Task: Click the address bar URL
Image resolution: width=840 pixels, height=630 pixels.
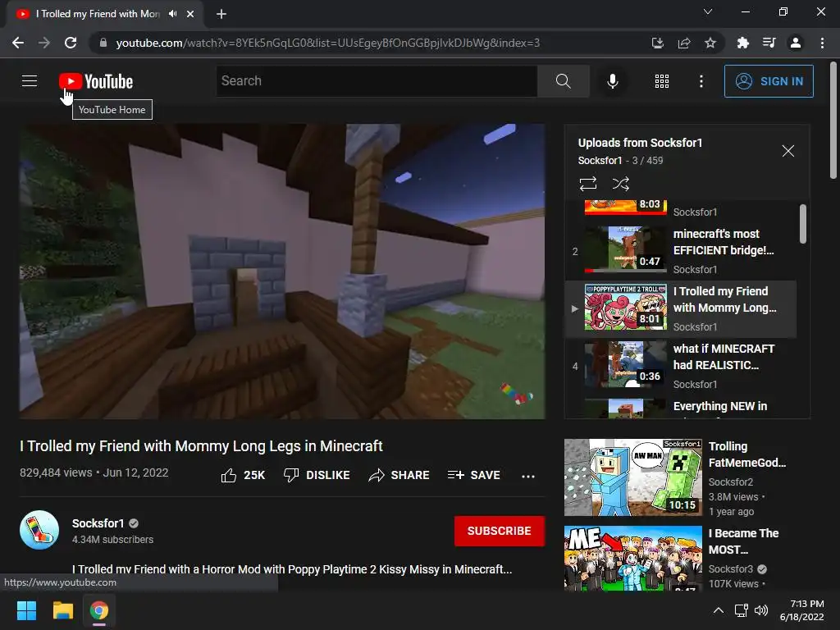Action: [328, 43]
